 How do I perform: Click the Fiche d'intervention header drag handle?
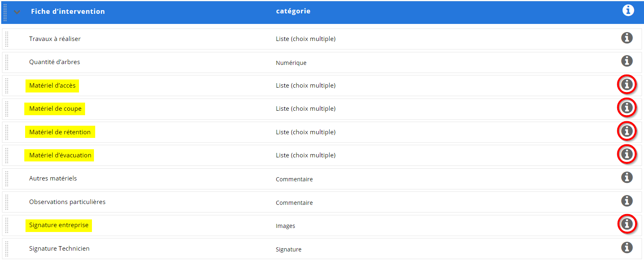pyautogui.click(x=5, y=12)
